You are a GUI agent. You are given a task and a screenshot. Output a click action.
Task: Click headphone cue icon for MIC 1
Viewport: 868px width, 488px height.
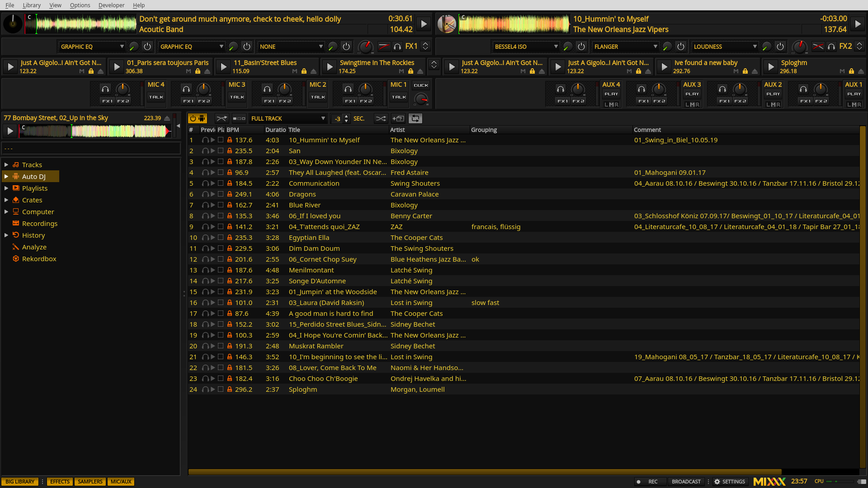pyautogui.click(x=348, y=89)
